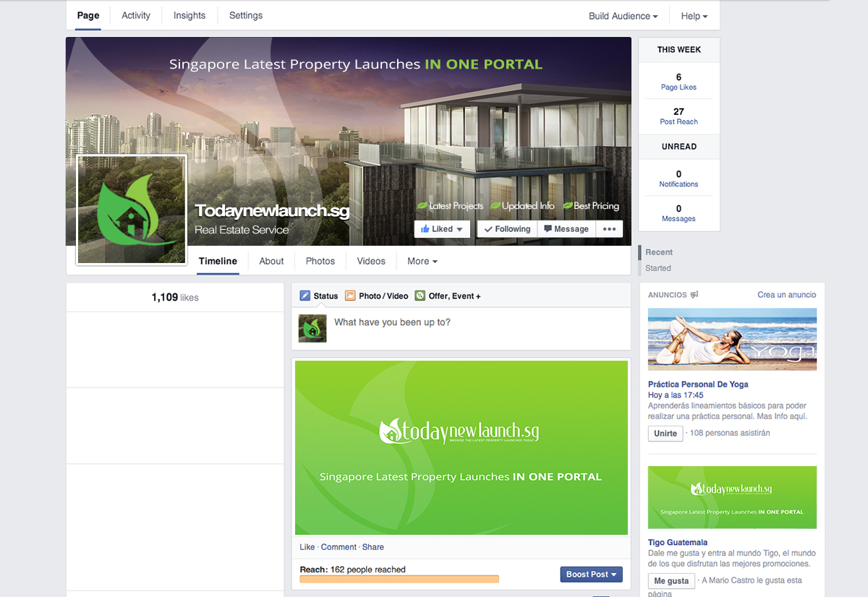Comment on the green banner post
Image resolution: width=868 pixels, height=597 pixels.
pos(339,547)
